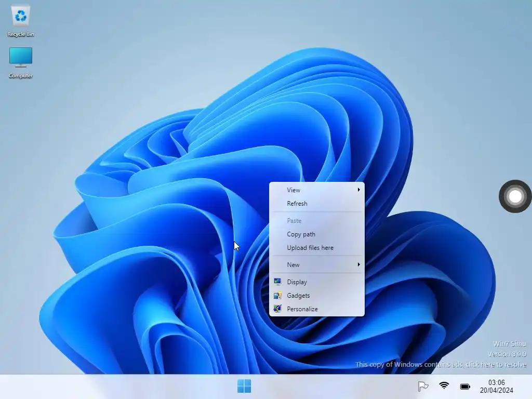Check the battery icon in system tray
The height and width of the screenshot is (399, 532).
pos(465,387)
